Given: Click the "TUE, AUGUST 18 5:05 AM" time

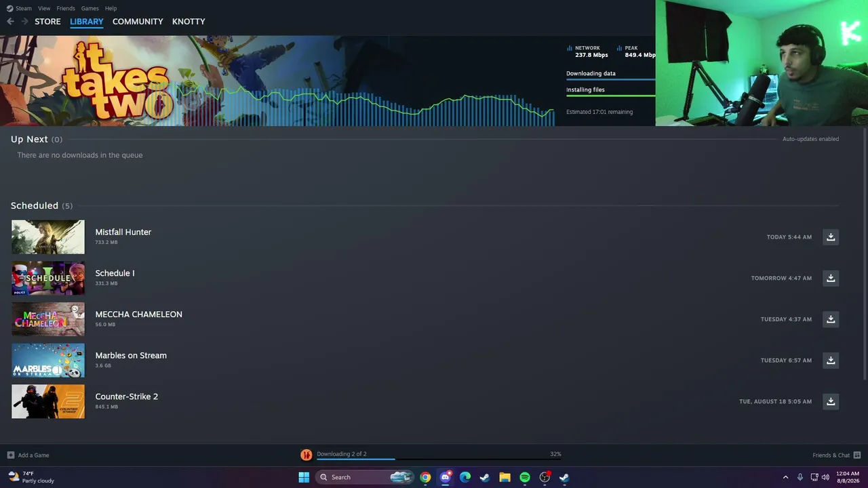Looking at the screenshot, I should point(776,402).
